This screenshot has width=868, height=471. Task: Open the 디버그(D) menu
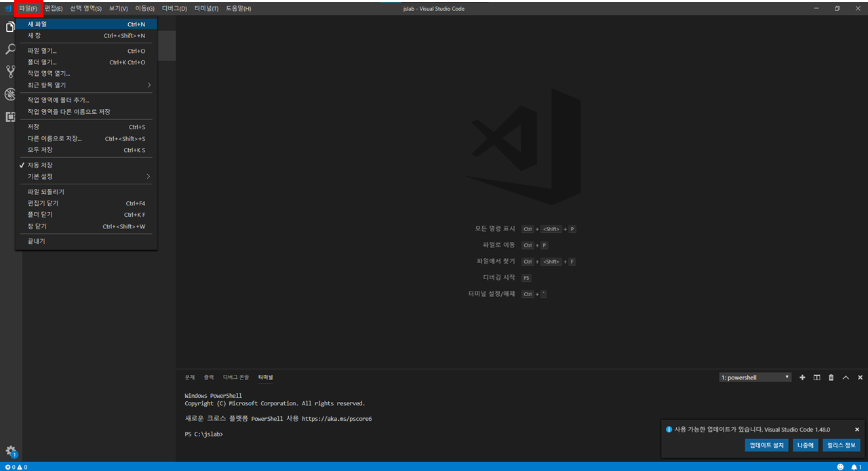174,8
